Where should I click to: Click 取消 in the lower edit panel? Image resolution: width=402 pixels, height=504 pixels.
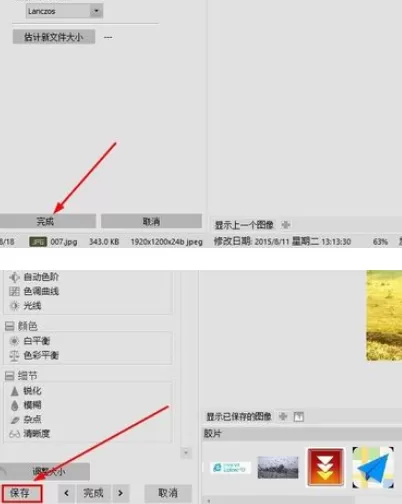pos(168,493)
